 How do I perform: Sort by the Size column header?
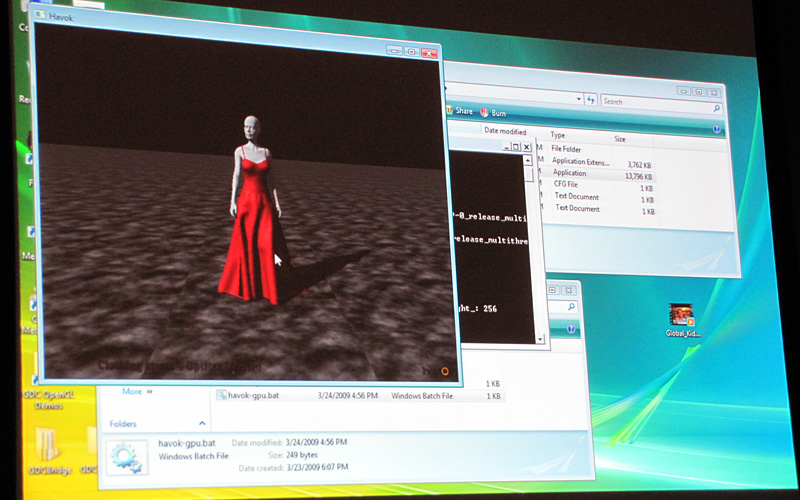pyautogui.click(x=619, y=139)
